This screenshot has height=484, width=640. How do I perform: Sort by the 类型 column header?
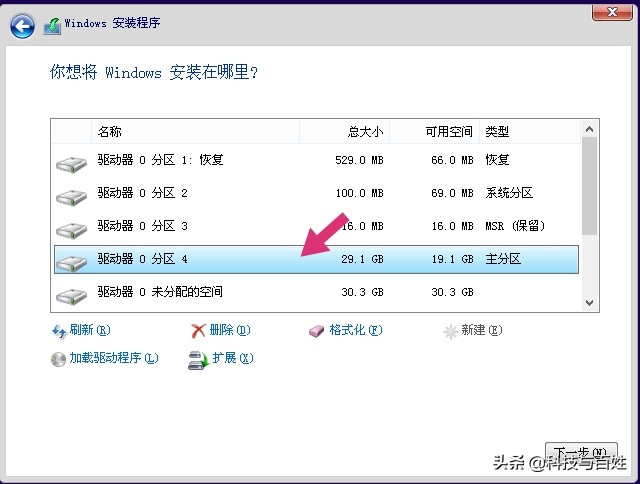point(530,131)
